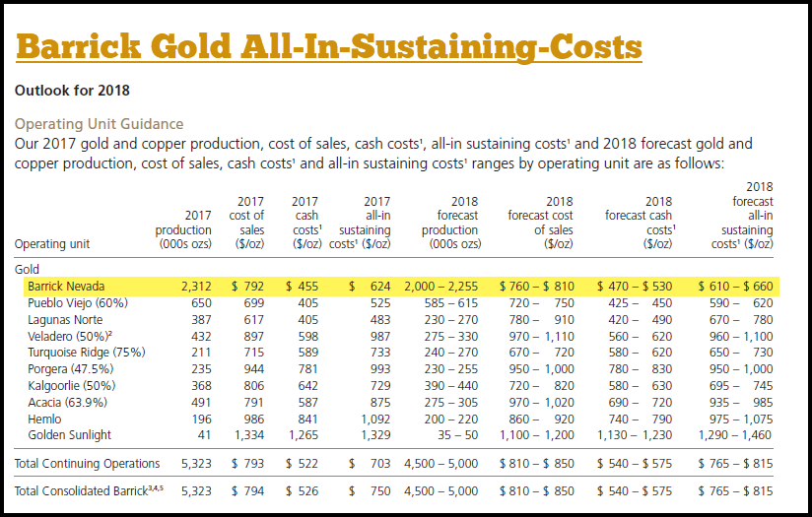Click the '2018 forecast cash costs' header

pyautogui.click(x=641, y=222)
